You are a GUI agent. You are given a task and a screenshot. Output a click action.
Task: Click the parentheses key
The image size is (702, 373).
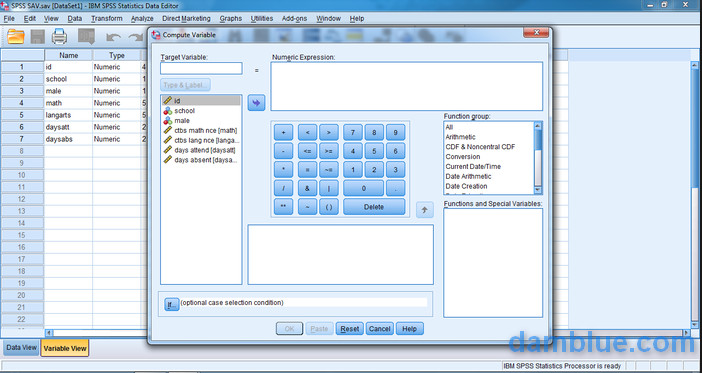coord(329,207)
